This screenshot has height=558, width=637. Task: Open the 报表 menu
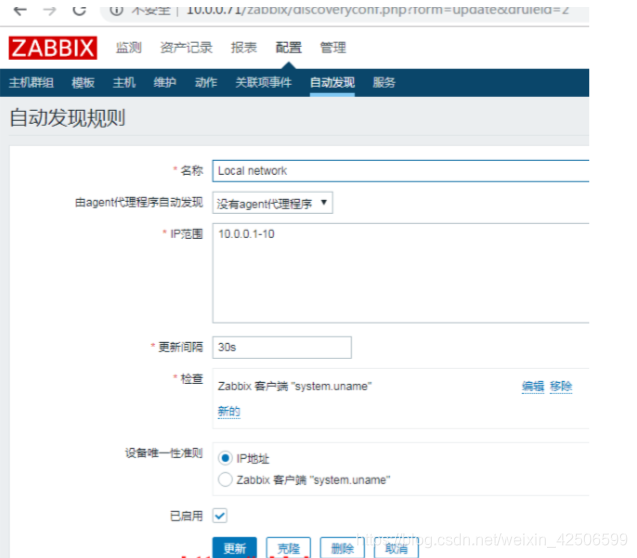(244, 48)
